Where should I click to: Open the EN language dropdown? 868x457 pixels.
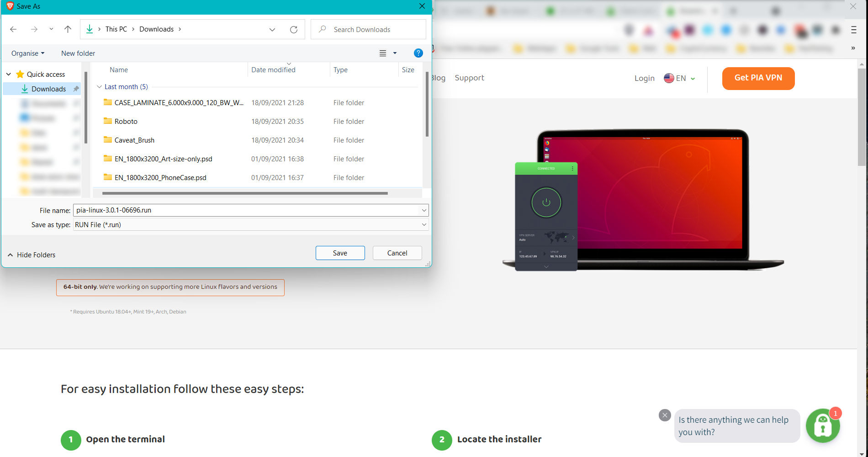pos(680,78)
